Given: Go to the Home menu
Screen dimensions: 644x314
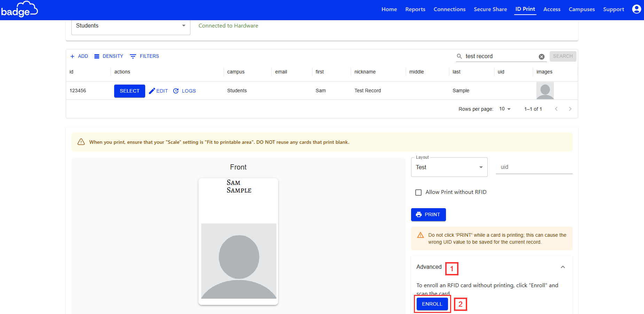Looking at the screenshot, I should pos(389,9).
